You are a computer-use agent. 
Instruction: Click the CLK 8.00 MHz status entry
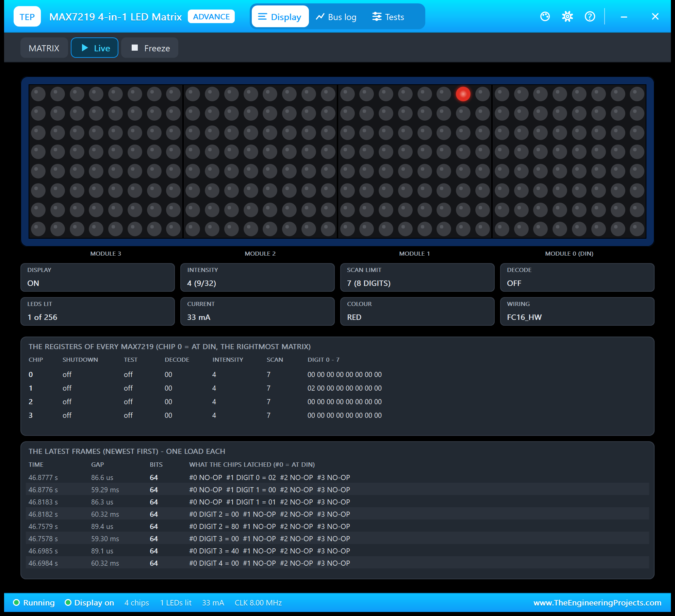258,603
